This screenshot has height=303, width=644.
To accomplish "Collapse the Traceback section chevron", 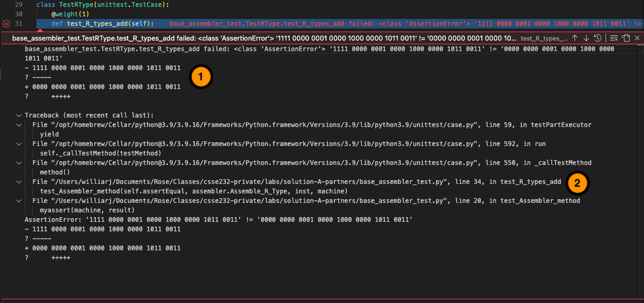I will pos(19,115).
